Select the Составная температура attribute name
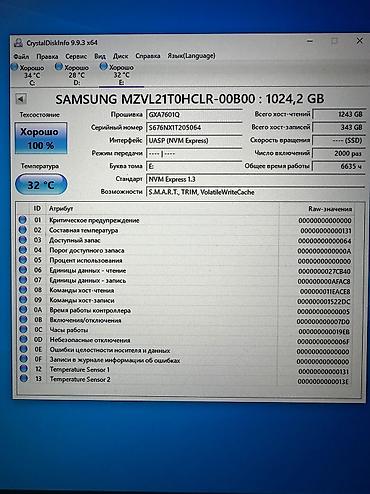370x494 pixels. pos(83,230)
